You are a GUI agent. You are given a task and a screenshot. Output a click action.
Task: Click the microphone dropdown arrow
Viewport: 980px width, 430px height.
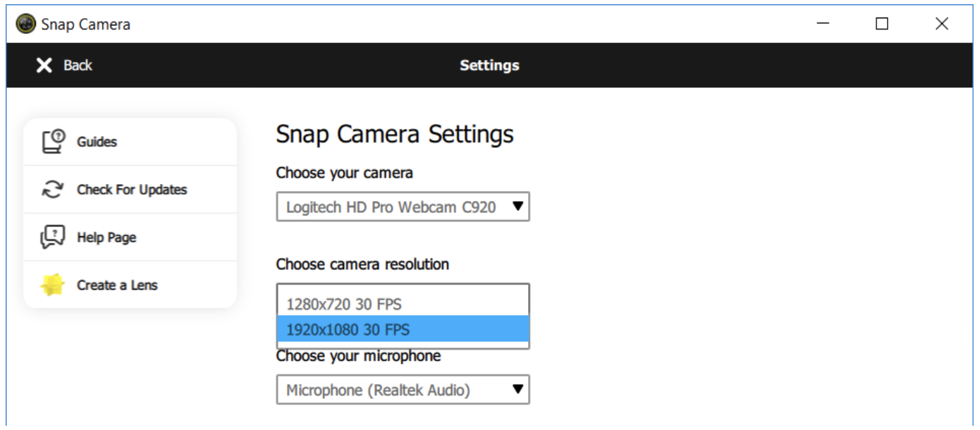coord(517,389)
